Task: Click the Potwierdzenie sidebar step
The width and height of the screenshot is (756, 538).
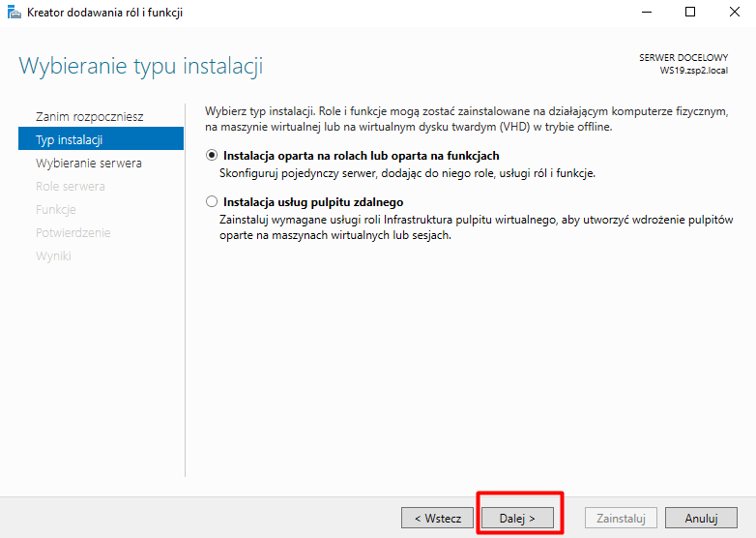Action: tap(73, 232)
